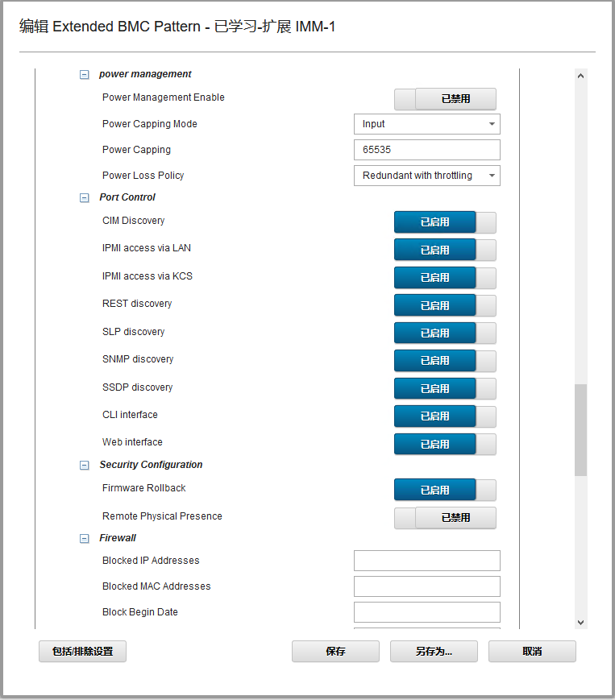Screen dimensions: 615x700
Task: Toggle the CIM Discovery switch
Action: coord(445,222)
